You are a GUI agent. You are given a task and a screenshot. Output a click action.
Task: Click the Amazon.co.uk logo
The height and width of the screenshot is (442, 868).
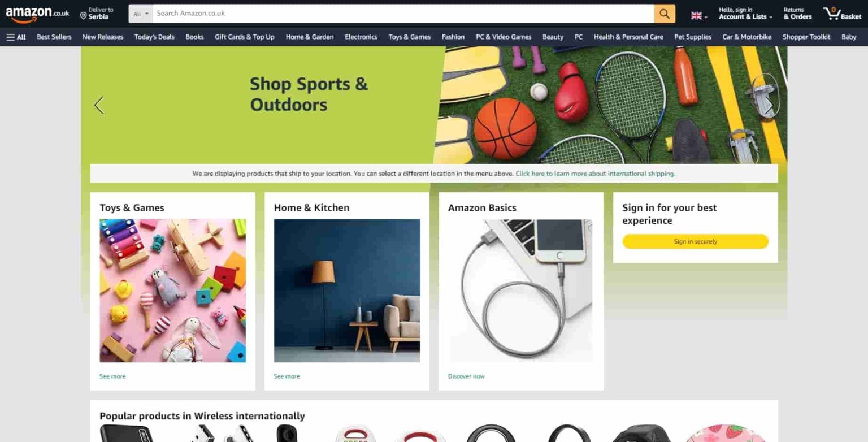(37, 14)
